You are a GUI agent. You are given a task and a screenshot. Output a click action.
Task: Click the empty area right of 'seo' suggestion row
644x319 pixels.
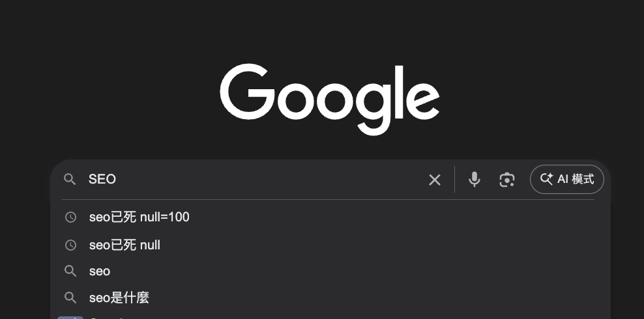pyautogui.click(x=391, y=271)
